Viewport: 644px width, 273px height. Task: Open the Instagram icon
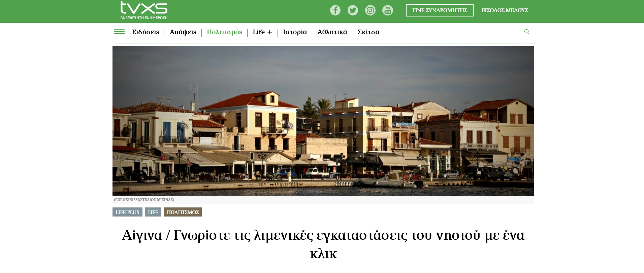coord(370,10)
